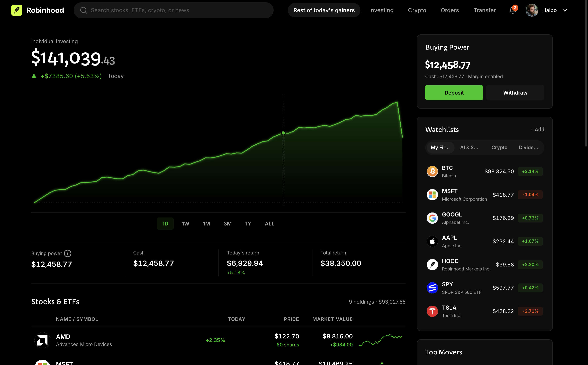
Task: Expand the Haibo account menu chevron
Action: point(565,10)
